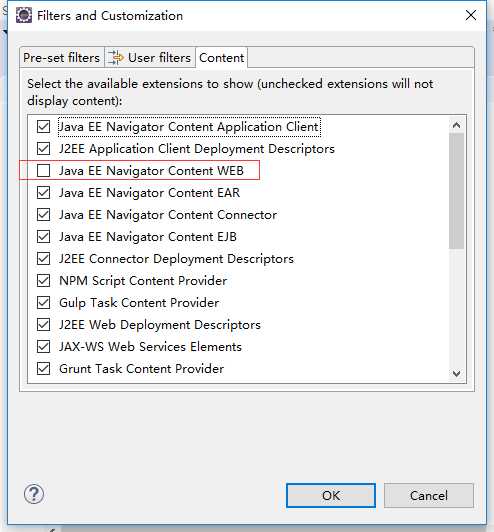The height and width of the screenshot is (532, 494).
Task: Click the scroll down arrow of extensions list
Action: 456,374
